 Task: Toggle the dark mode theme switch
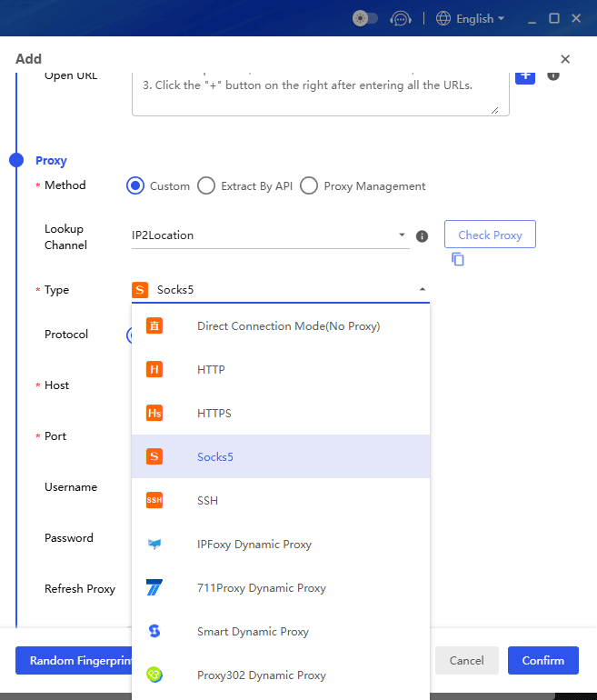click(x=365, y=18)
